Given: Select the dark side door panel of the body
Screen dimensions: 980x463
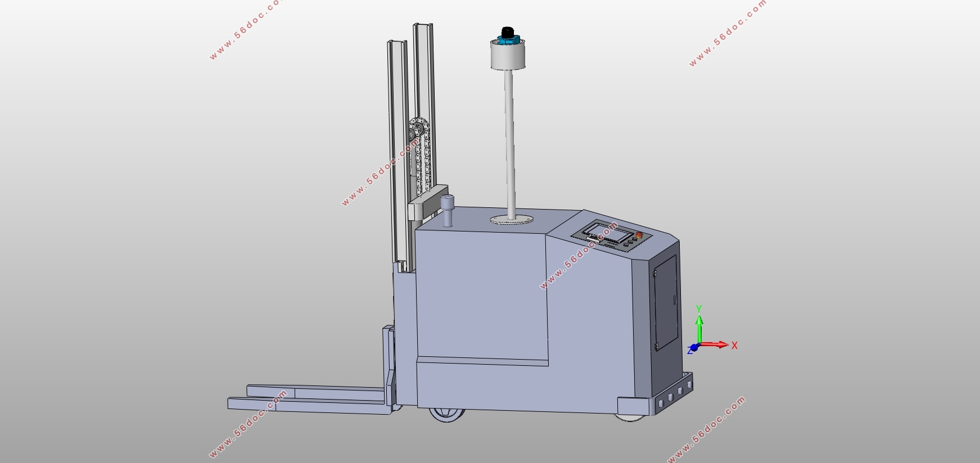Looking at the screenshot, I should pos(666,304).
